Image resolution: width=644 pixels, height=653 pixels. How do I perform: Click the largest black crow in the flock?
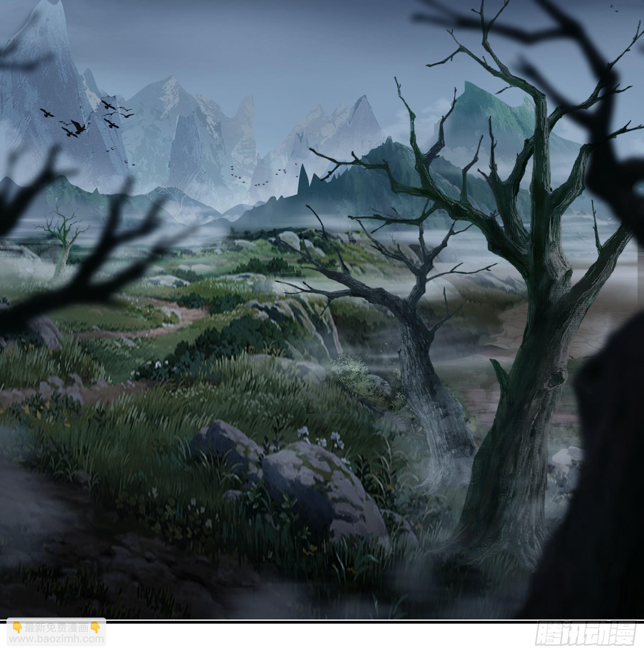79,127
